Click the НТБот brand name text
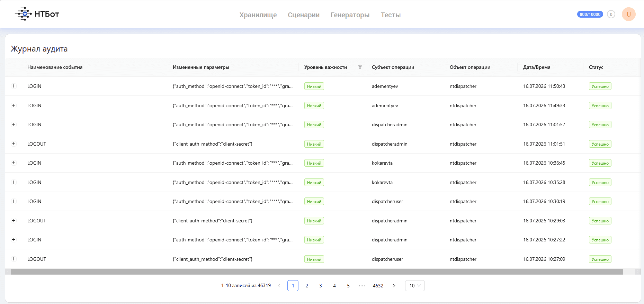 (x=47, y=14)
